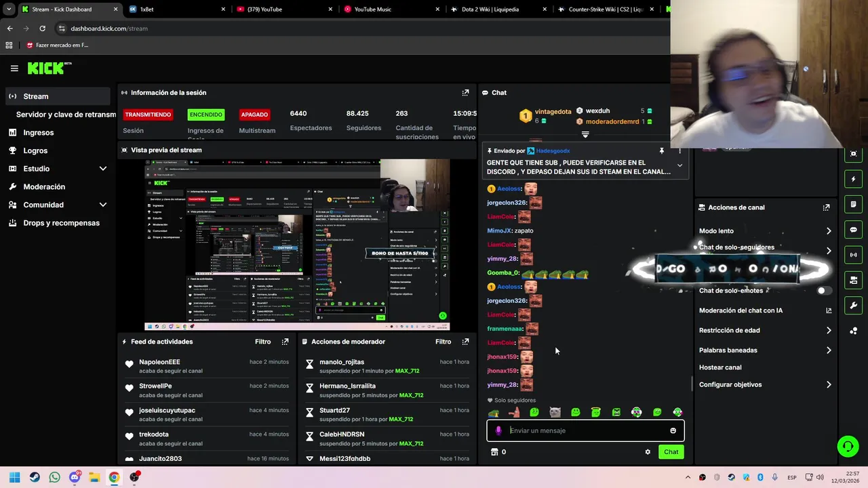This screenshot has height=488, width=868.
Task: Open File Explorer from the taskbar
Action: point(94,477)
